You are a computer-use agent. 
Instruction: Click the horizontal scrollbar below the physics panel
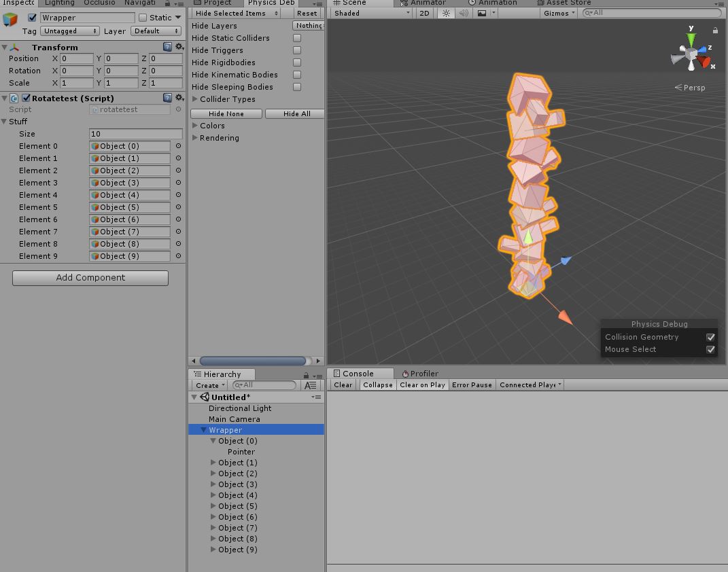click(255, 361)
